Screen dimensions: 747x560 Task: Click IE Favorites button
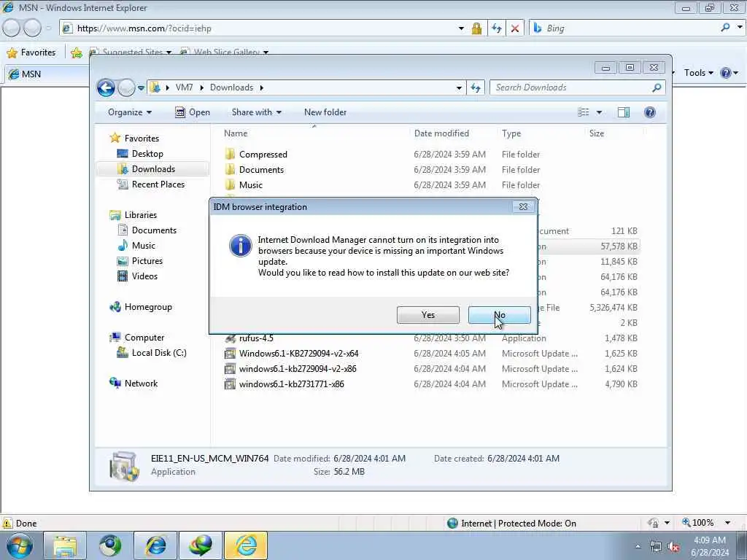(x=31, y=52)
